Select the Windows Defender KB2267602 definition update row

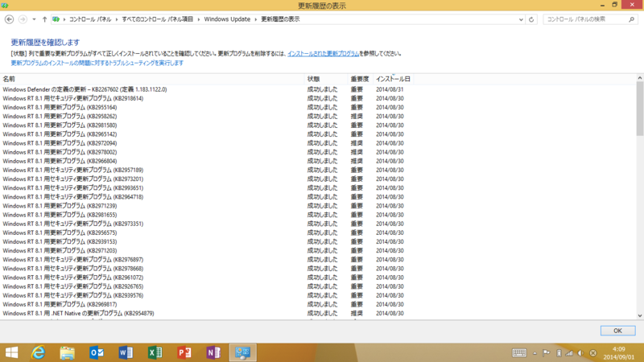point(205,89)
